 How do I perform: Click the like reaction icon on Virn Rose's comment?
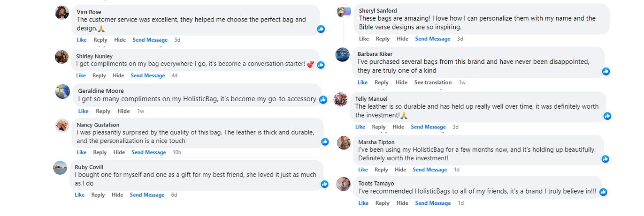(321, 29)
